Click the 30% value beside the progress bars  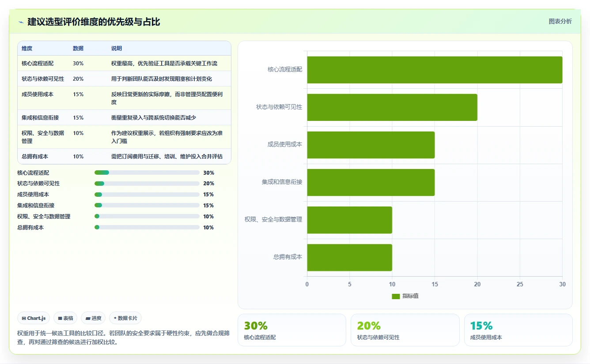[x=208, y=173]
